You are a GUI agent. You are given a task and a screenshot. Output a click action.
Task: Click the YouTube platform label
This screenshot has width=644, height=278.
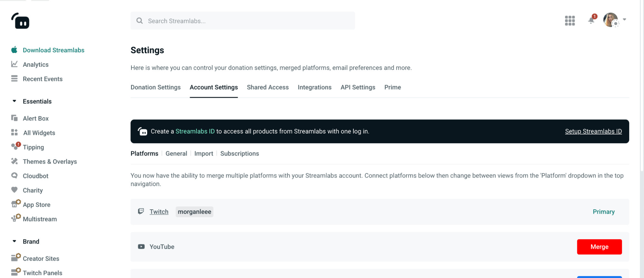[162, 247]
